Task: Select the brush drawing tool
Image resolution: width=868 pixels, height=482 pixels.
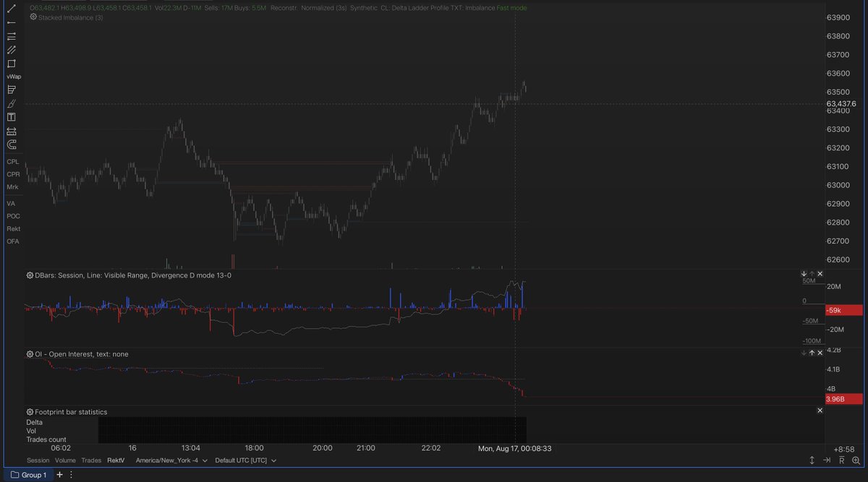Action: tap(12, 103)
